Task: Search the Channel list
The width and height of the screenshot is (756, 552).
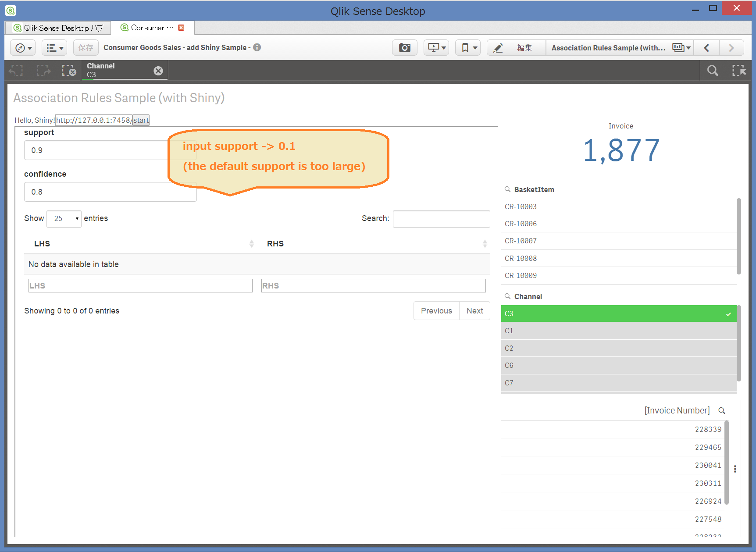Action: pyautogui.click(x=507, y=296)
